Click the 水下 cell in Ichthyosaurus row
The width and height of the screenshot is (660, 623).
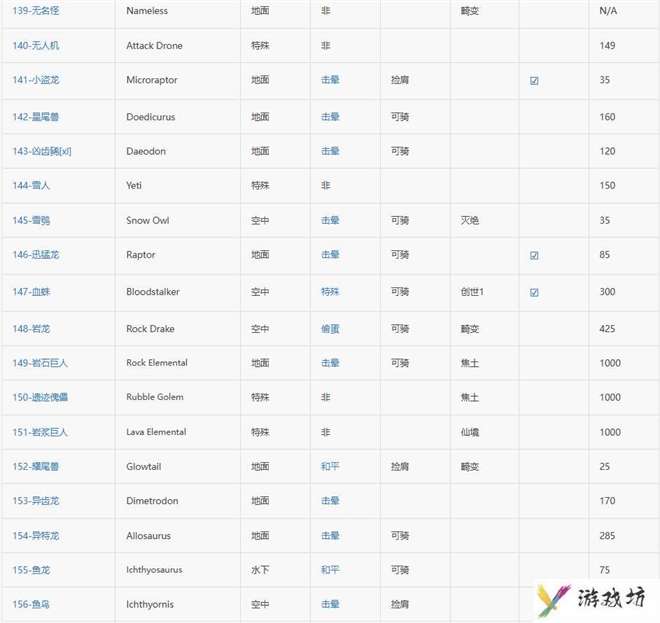260,570
